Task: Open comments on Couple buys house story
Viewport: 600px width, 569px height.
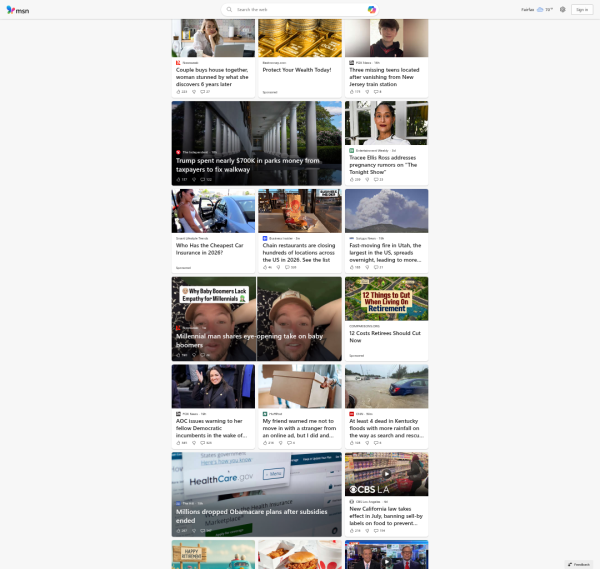Action: coord(203,92)
